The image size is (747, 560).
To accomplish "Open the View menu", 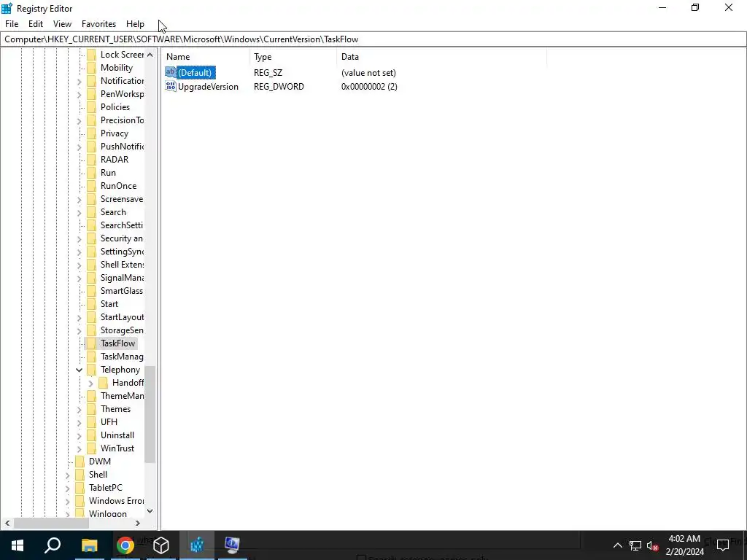I will pos(63,24).
